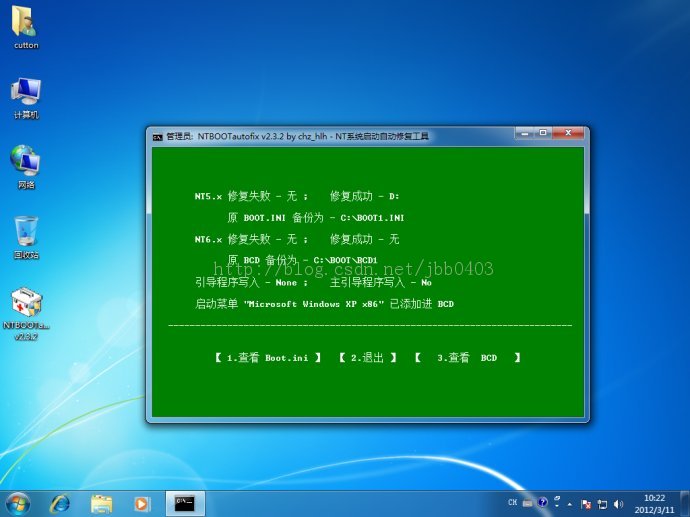
Task: Click 引导程序写入 - None text
Action: 246,282
